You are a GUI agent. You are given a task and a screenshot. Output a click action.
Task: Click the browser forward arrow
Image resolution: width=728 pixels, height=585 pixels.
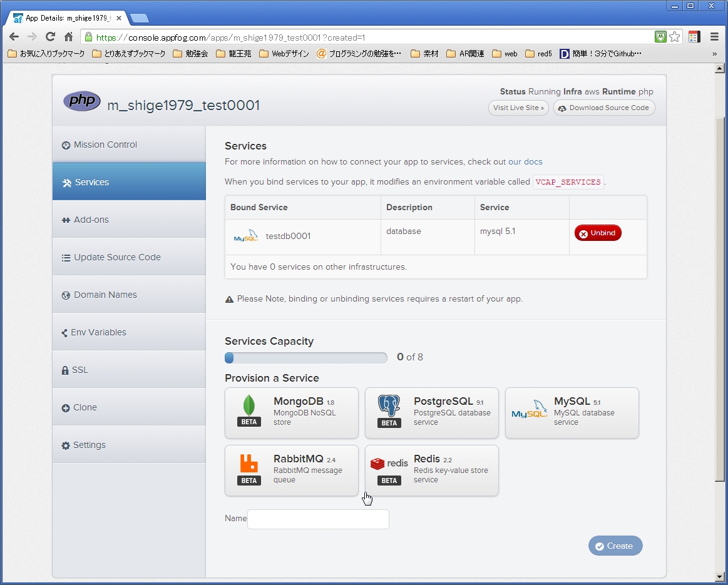32,37
